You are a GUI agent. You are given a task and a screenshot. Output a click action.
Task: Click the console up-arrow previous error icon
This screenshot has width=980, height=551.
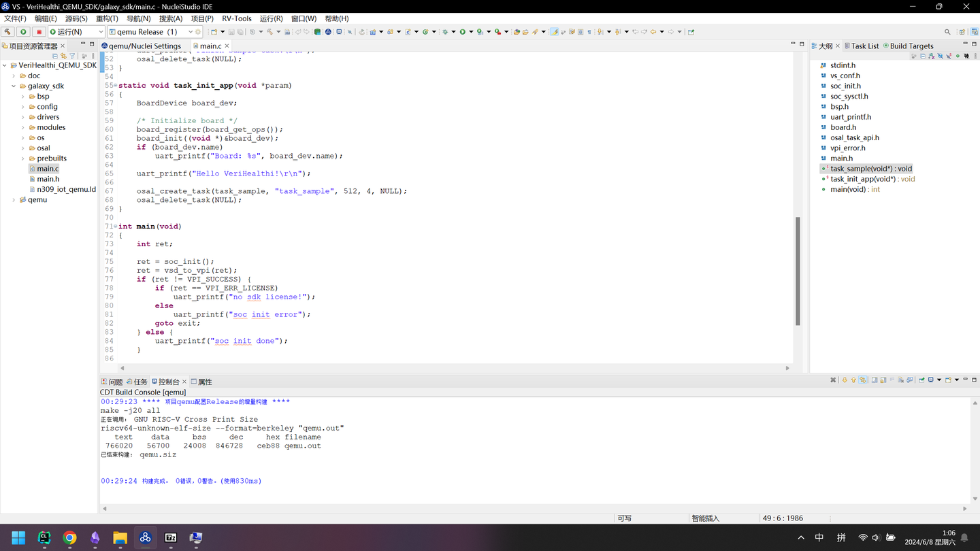(x=853, y=380)
